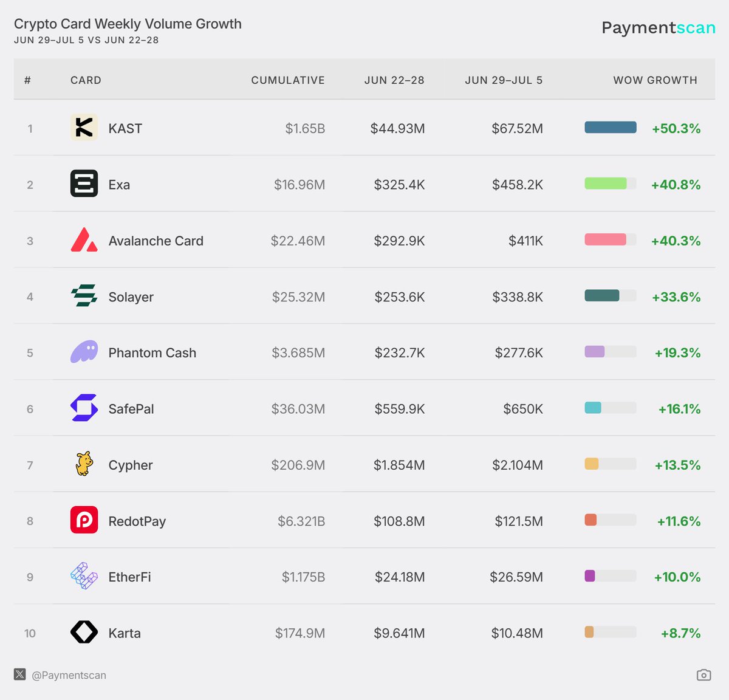Click the Solayer teal growth bar

click(602, 295)
